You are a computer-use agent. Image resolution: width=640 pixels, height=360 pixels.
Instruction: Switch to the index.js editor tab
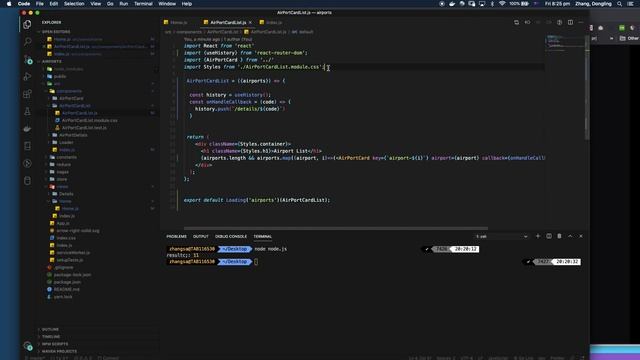274,22
